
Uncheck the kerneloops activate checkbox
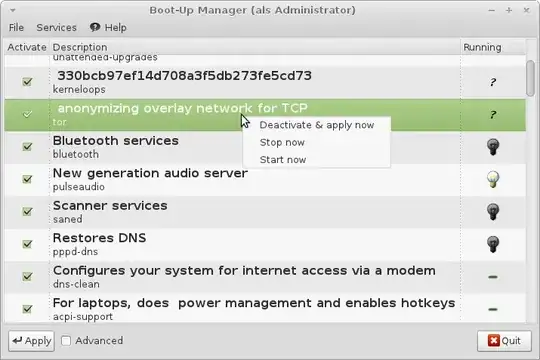[27, 82]
